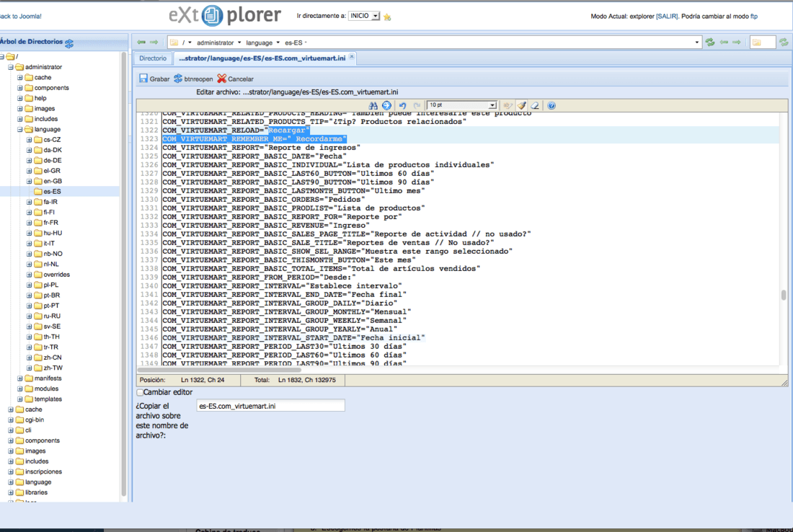Image resolution: width=793 pixels, height=532 pixels.
Task: Click the green refresh icon after path bar
Action: pos(710,42)
